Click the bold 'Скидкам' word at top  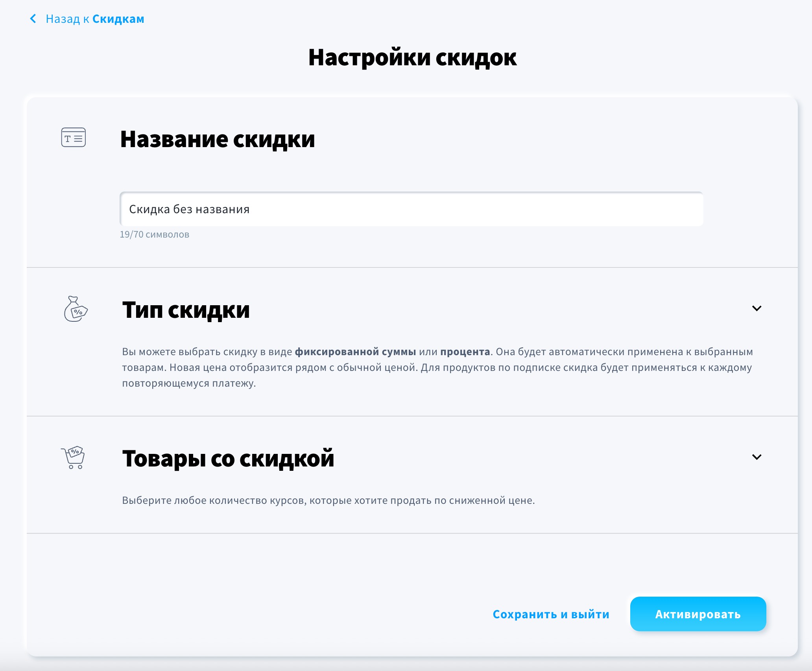click(118, 19)
